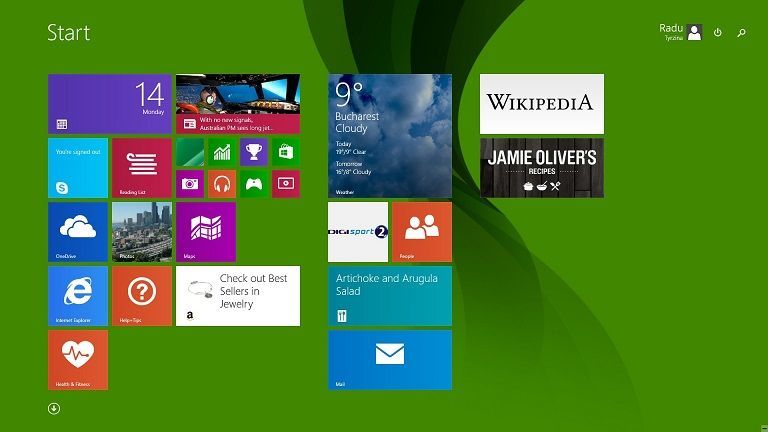Image resolution: width=768 pixels, height=432 pixels.
Task: Open the News tile with cockpit photo
Action: 238,104
